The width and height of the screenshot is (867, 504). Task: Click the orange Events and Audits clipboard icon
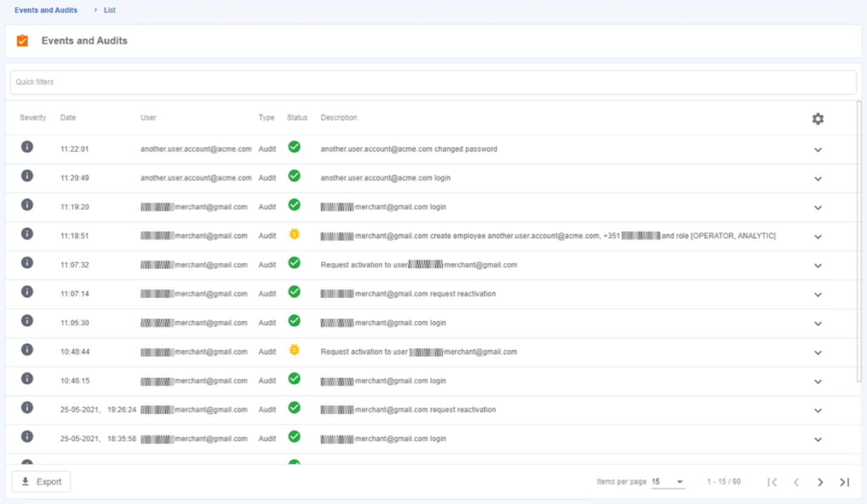click(22, 41)
